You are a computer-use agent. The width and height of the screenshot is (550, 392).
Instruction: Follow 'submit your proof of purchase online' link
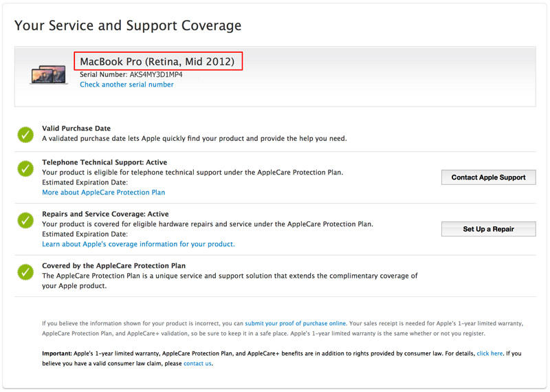[296, 323]
